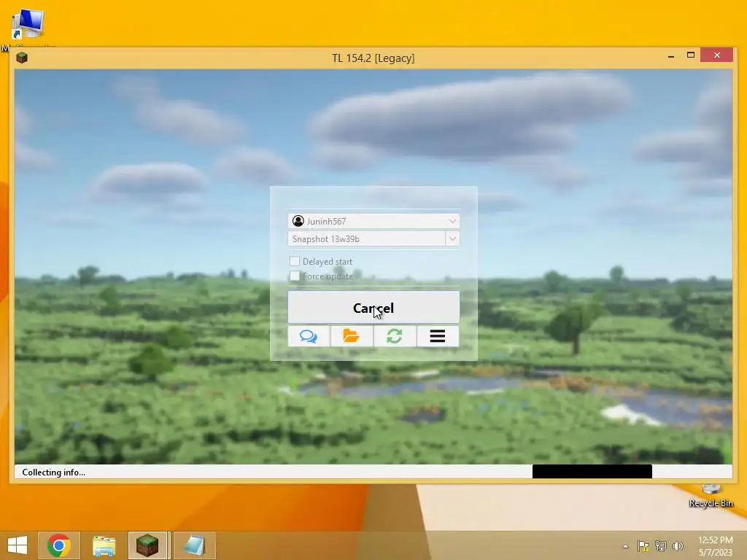The image size is (747, 560).
Task: Toggle the Force update checkbox
Action: tap(295, 276)
